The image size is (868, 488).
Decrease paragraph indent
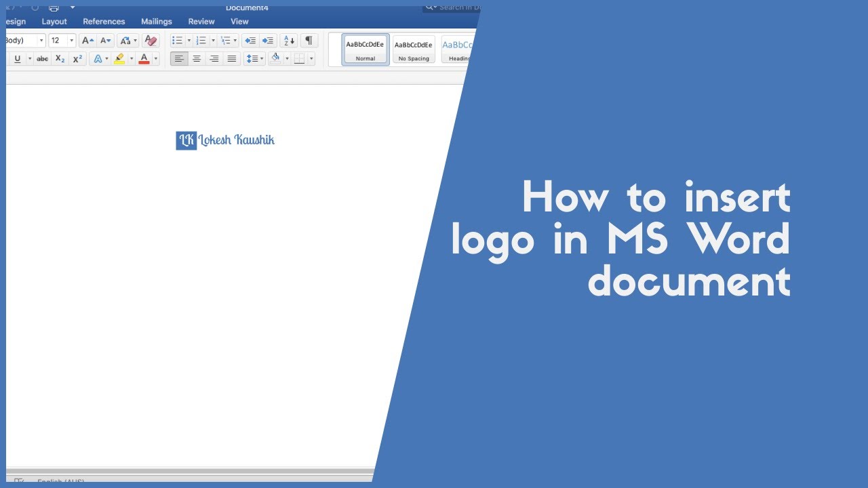250,41
